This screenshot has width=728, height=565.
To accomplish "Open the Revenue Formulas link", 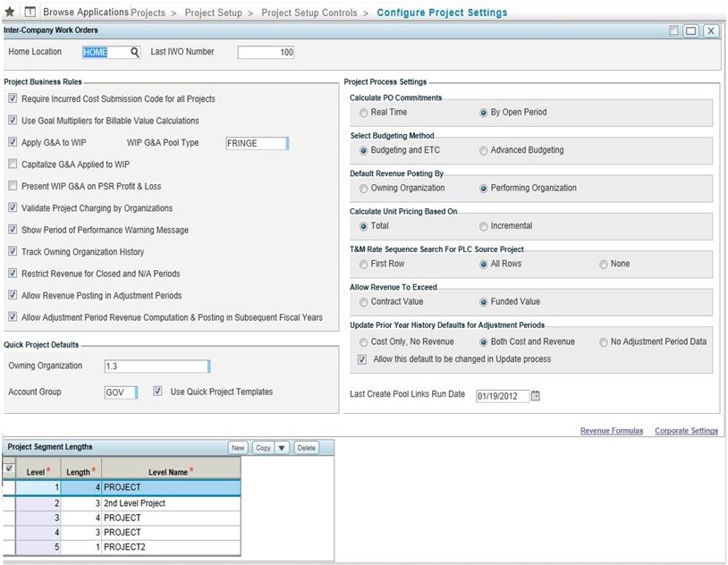I will 611,431.
